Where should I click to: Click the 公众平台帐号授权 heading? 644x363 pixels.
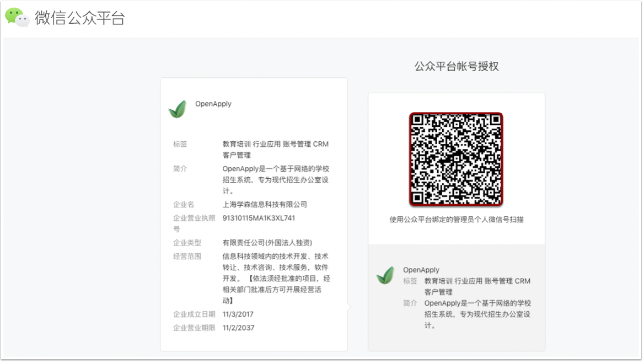pyautogui.click(x=457, y=66)
